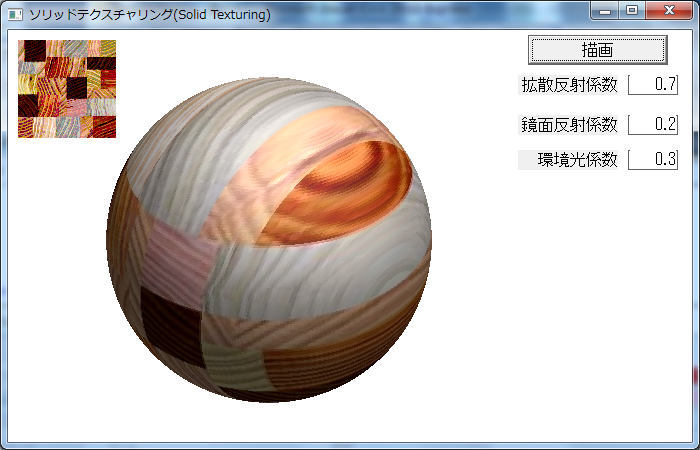
Task: Focus the 鏡面反射係数 input showing 0.2
Action: coord(653,125)
